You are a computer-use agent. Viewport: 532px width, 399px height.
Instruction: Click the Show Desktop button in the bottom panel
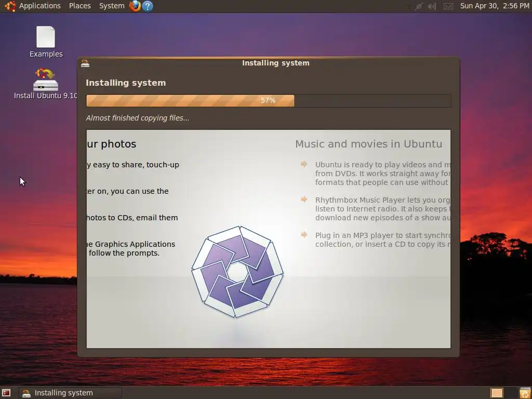point(6,393)
